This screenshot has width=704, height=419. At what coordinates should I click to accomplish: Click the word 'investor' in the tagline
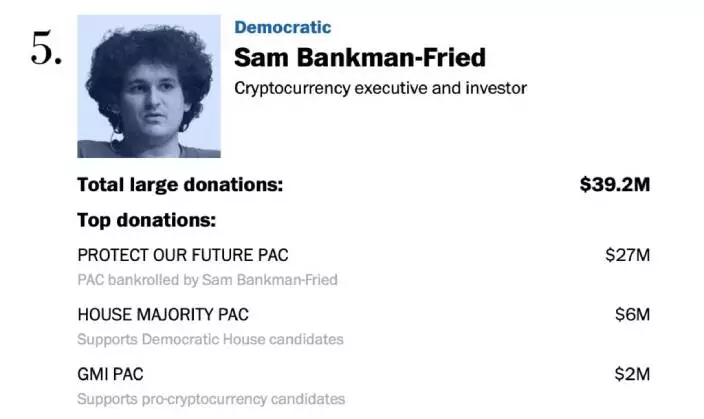[x=495, y=88]
